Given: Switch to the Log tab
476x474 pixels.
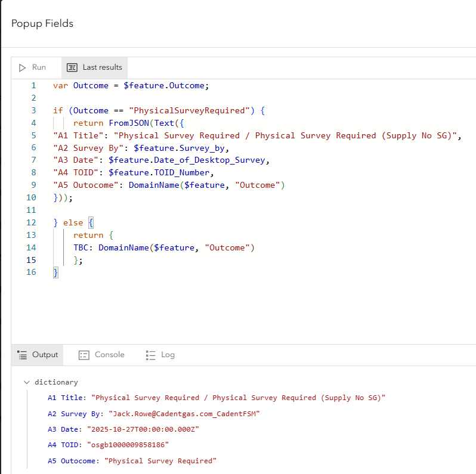Looking at the screenshot, I should [x=160, y=355].
